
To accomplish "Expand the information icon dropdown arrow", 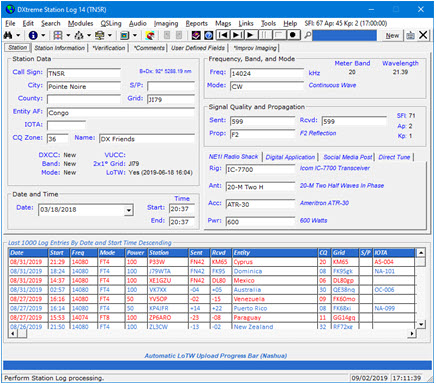I will [x=43, y=35].
